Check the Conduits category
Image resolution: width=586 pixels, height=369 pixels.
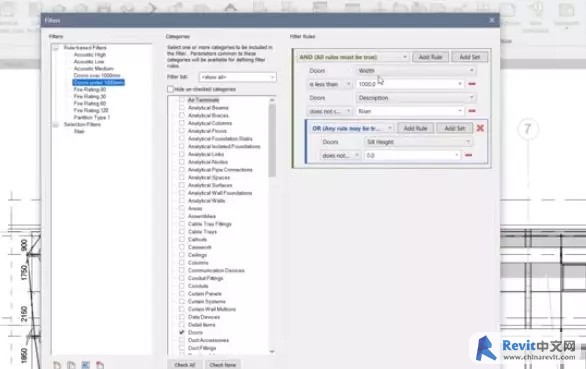click(182, 286)
